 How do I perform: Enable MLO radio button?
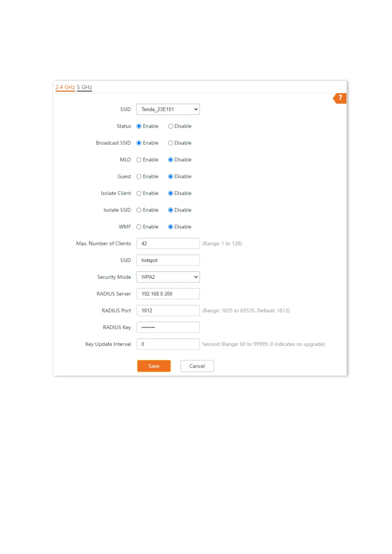pyautogui.click(x=139, y=160)
